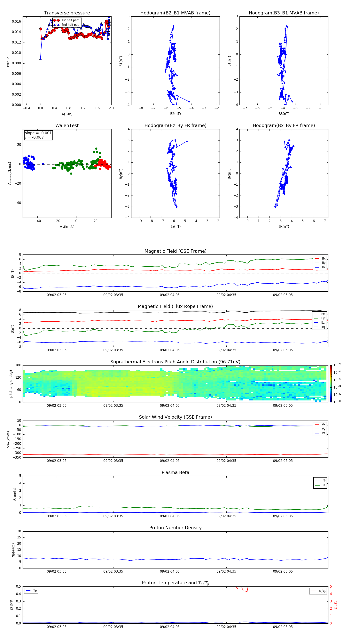
Task: Select Bx' legend entry in Flux Rope panel
Action: (320, 314)
